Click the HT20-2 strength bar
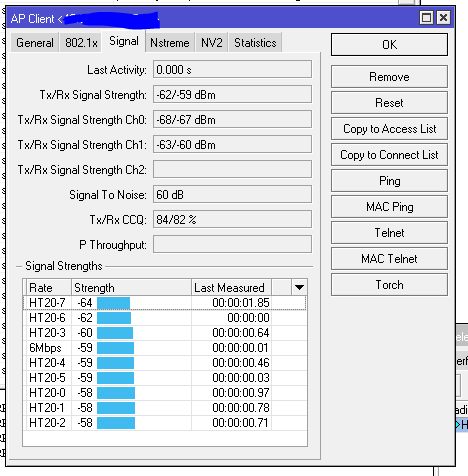 116,423
